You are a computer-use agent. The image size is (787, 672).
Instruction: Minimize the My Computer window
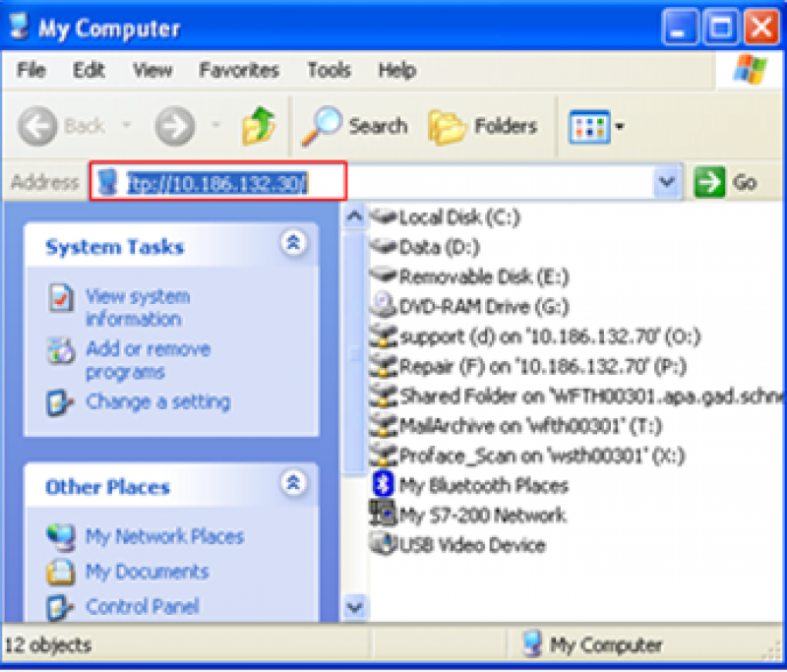click(680, 28)
